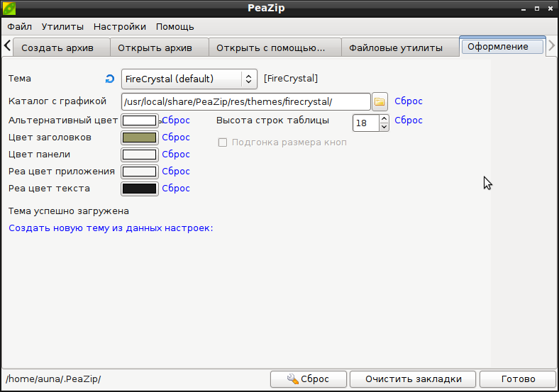Viewport: 559px width, 392px height.
Task: Click the row height value field showing 18
Action: (x=366, y=123)
